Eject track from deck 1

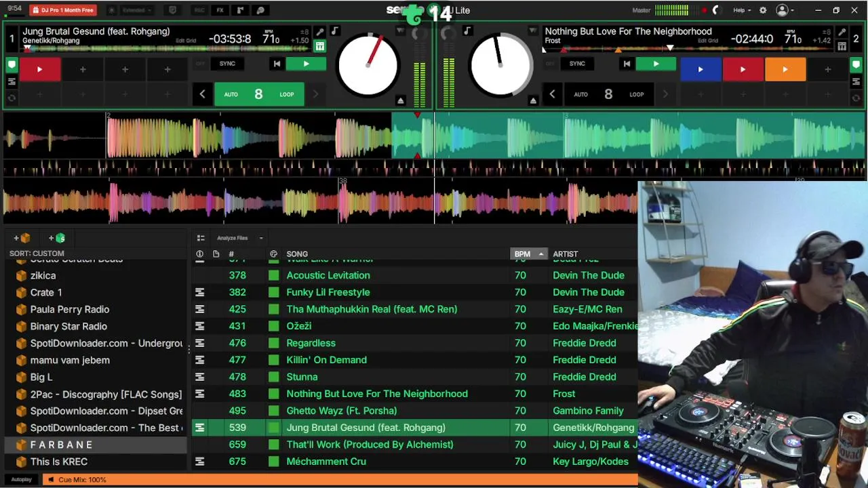click(x=401, y=100)
